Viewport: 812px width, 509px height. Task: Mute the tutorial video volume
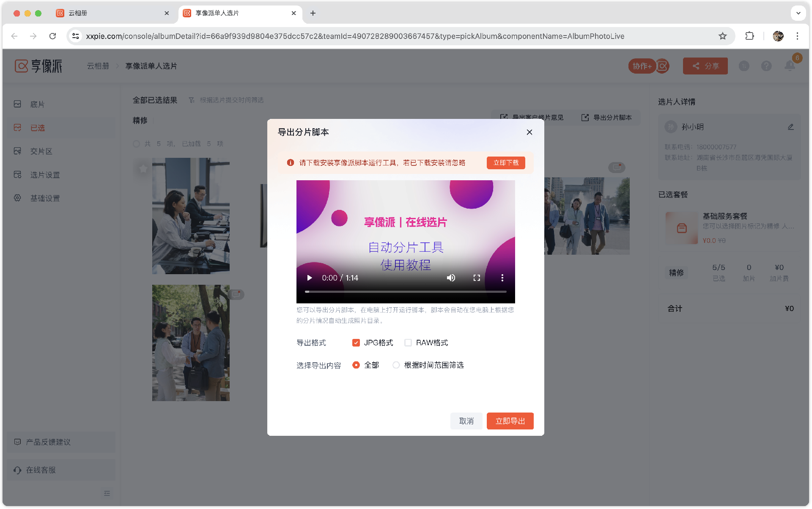(451, 278)
